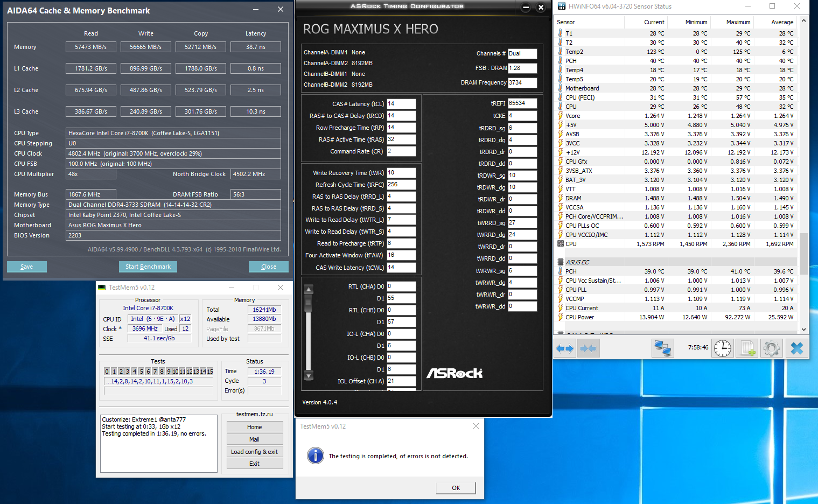The height and width of the screenshot is (504, 818).
Task: Click the ASRock logo
Action: tap(455, 373)
